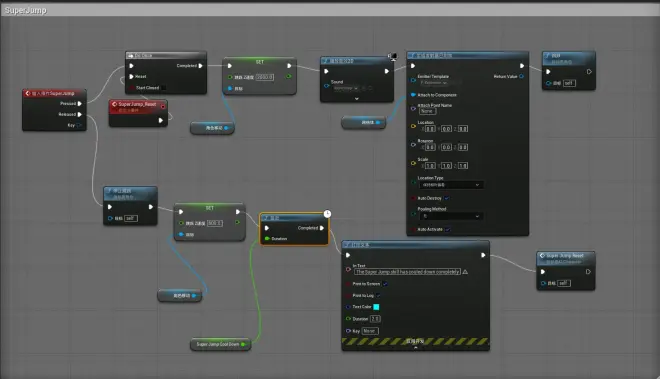
Task: Select the Super Jump Cool Down variable node
Action: 221,344
